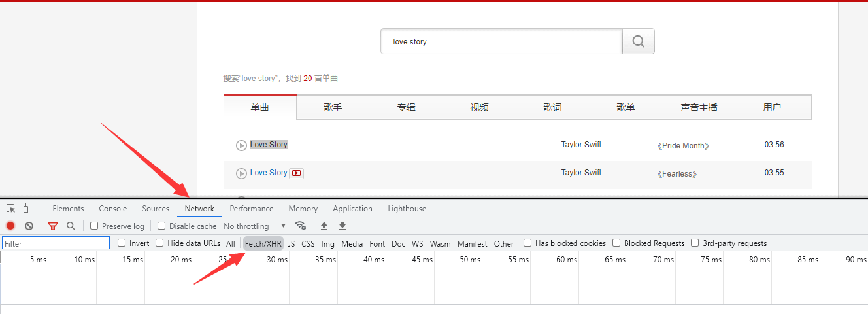Filter requests by CSS type
868x314 pixels.
click(308, 243)
